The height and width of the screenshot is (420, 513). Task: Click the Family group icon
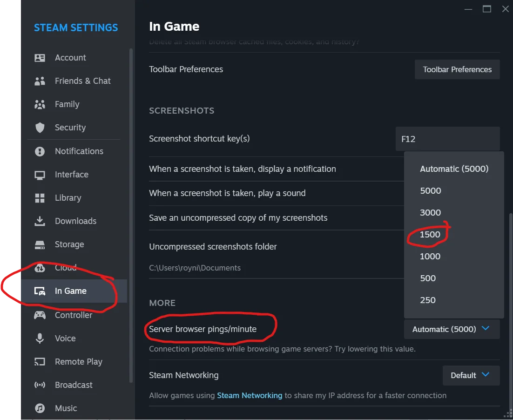pyautogui.click(x=40, y=104)
